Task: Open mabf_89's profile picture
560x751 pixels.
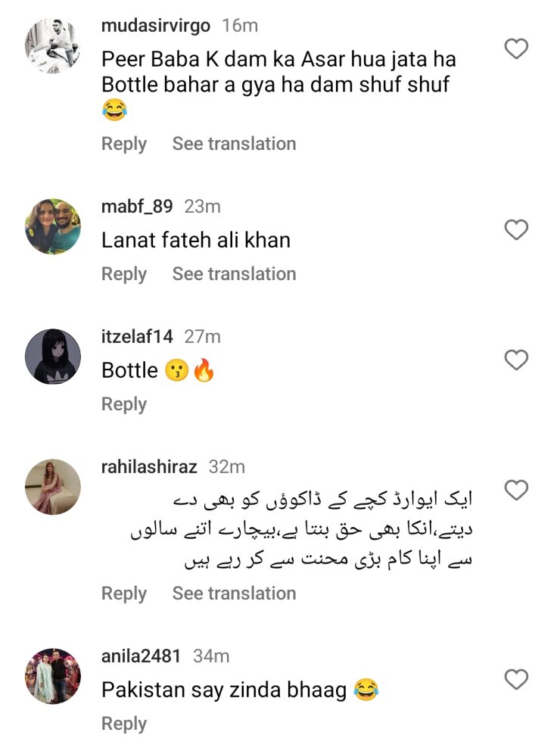Action: click(x=53, y=227)
